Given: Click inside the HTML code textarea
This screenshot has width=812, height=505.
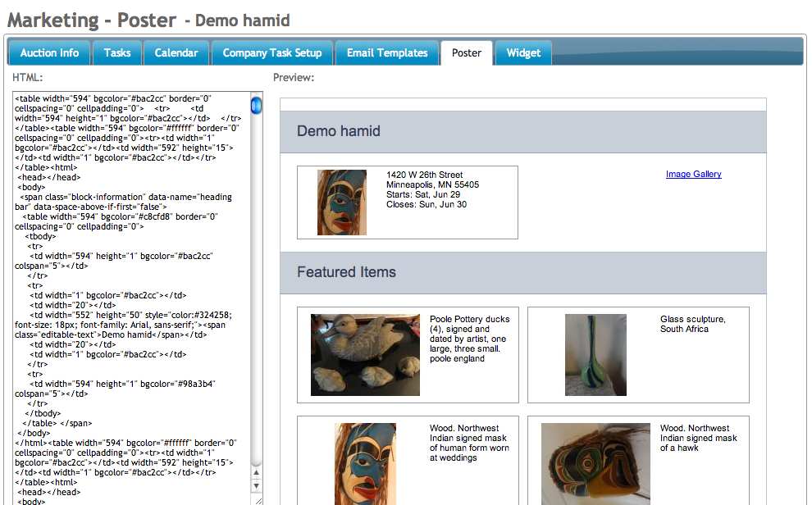Looking at the screenshot, I should pos(132,298).
